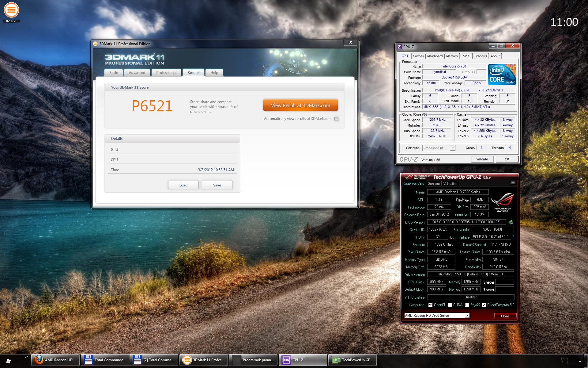588x368 pixels.
Task: Open the Professional tab in 3DMark
Action: (x=166, y=73)
